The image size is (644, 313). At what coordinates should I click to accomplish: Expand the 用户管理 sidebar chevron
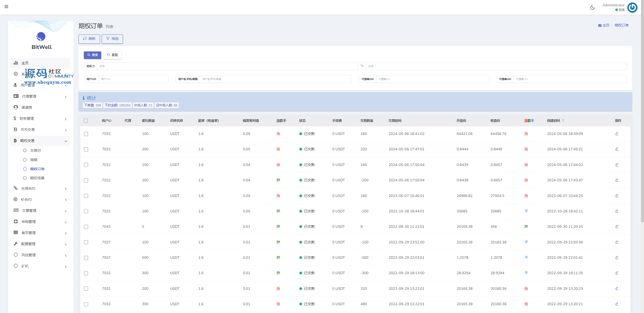(66, 86)
